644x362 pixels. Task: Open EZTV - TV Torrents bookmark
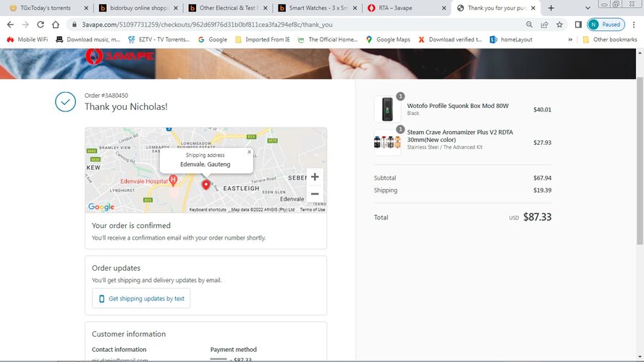158,39
